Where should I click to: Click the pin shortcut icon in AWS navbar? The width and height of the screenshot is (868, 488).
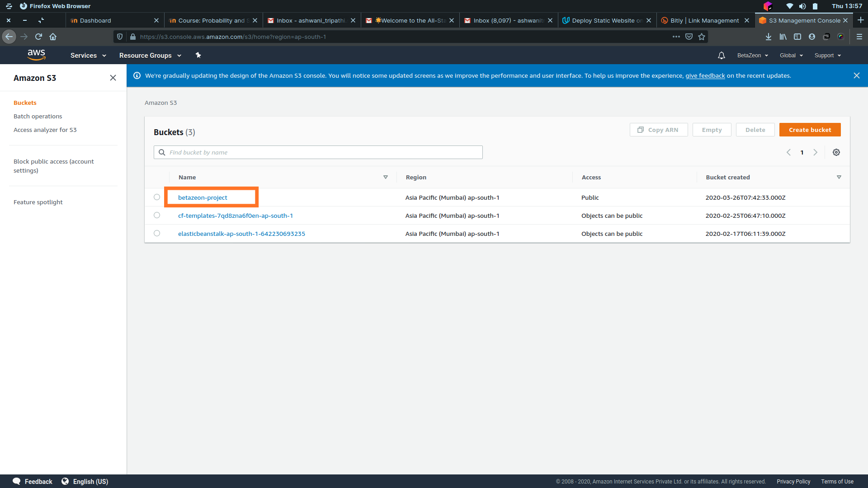[x=198, y=55]
